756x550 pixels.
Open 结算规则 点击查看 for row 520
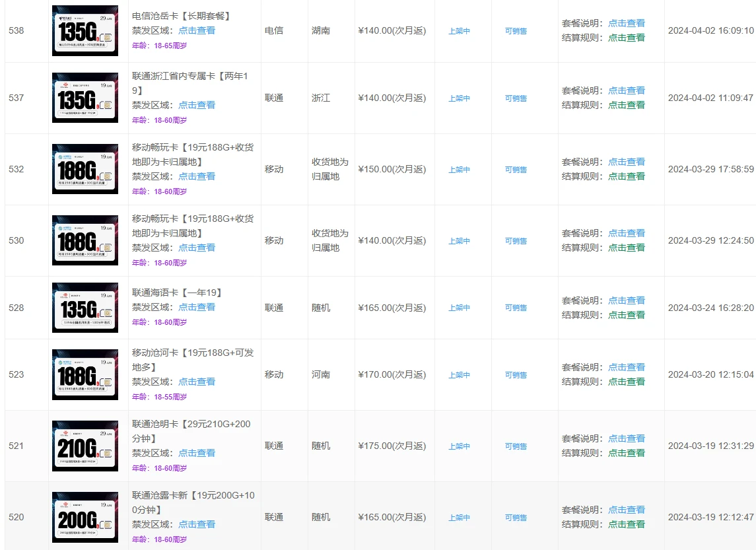click(x=627, y=524)
